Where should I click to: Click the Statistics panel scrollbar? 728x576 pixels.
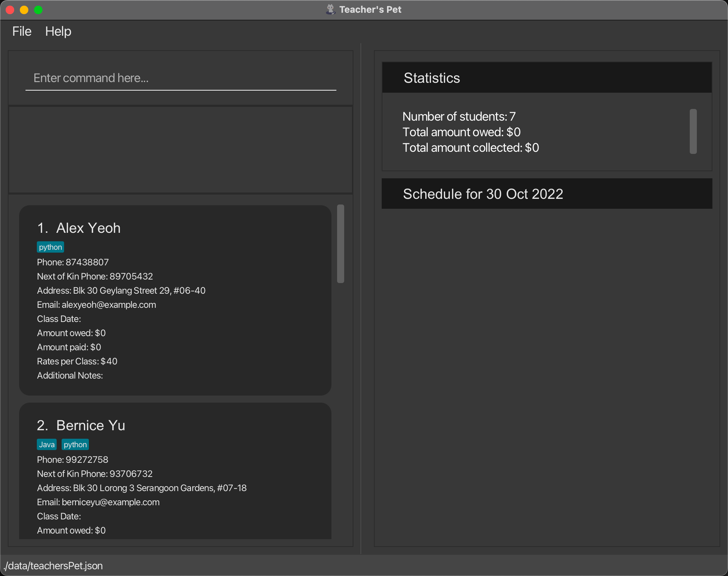(693, 131)
